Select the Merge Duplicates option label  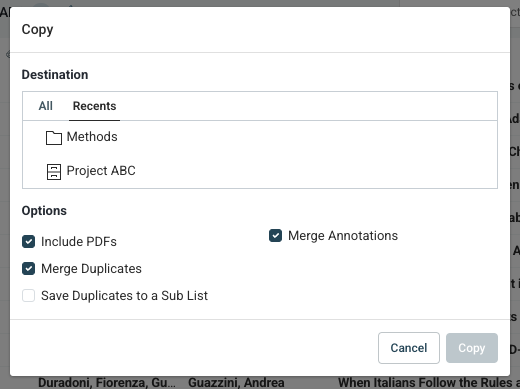(91, 269)
